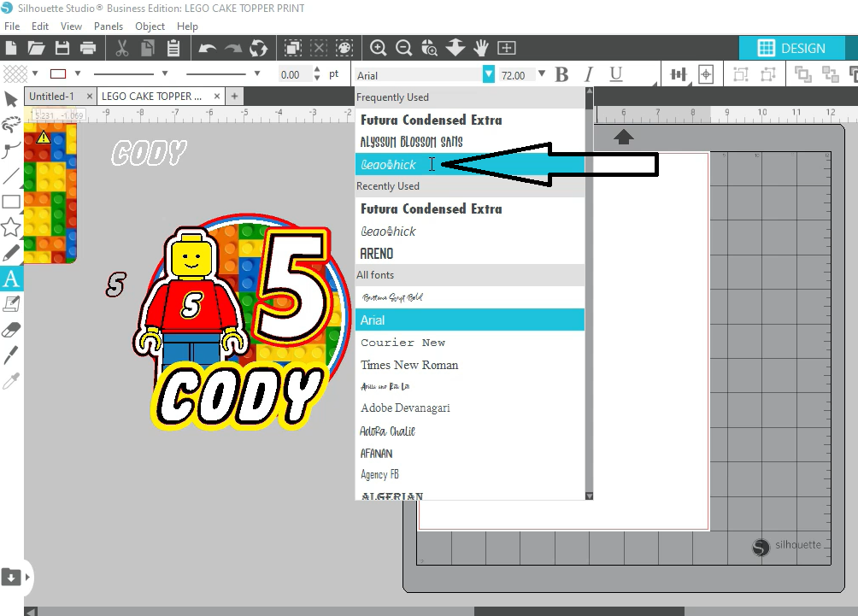Viewport: 858px width, 616px height.
Task: Undo the last action
Action: pos(208,48)
